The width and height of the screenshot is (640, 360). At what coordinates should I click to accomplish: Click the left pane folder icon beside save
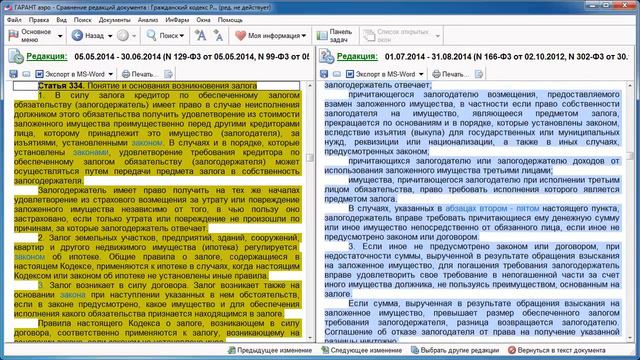26,74
